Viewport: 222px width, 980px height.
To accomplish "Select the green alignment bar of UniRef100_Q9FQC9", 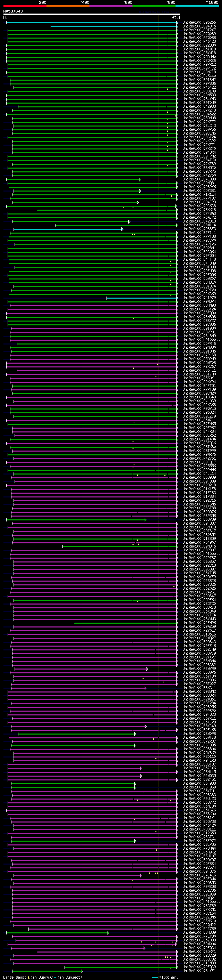I will point(121,967).
